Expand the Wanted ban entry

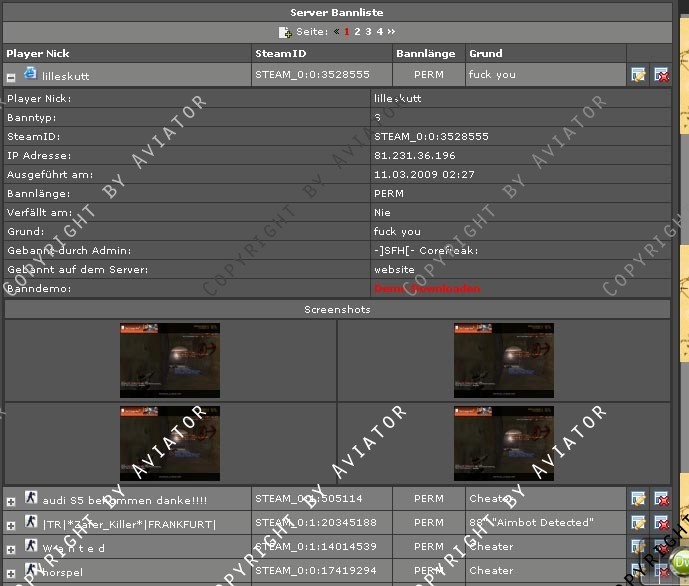point(11,549)
